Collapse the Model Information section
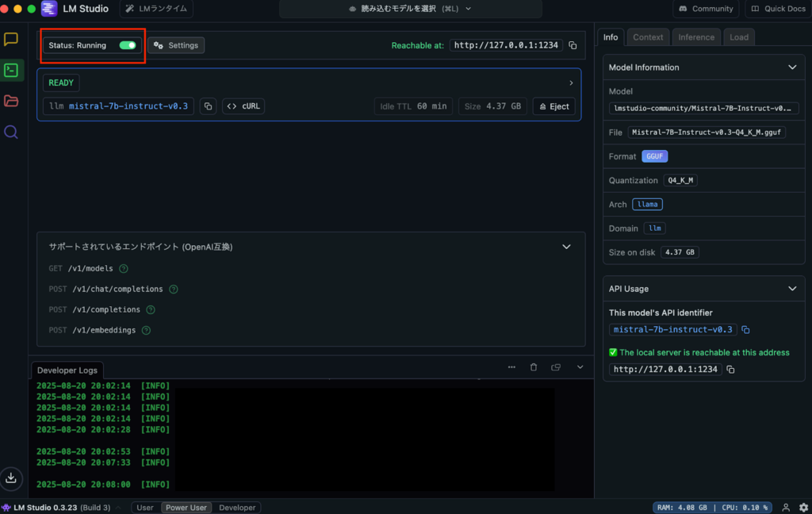The image size is (812, 514). point(791,67)
